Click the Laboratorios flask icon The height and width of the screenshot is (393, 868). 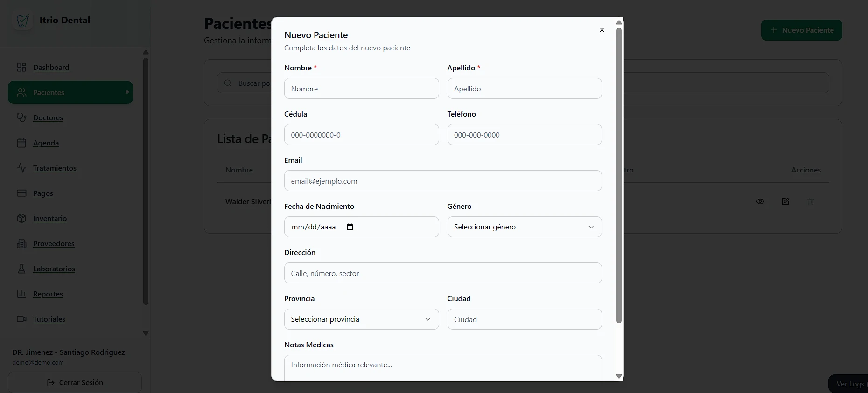21,269
